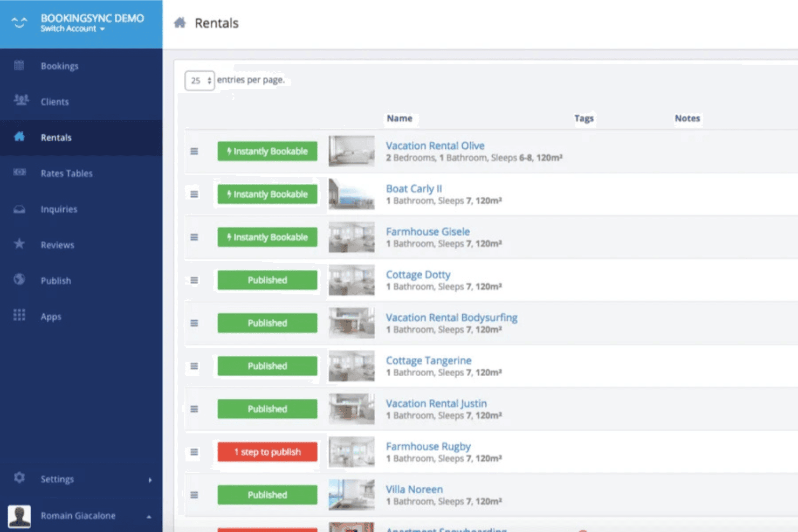
Task: Click the Notes column header
Action: [x=687, y=118]
